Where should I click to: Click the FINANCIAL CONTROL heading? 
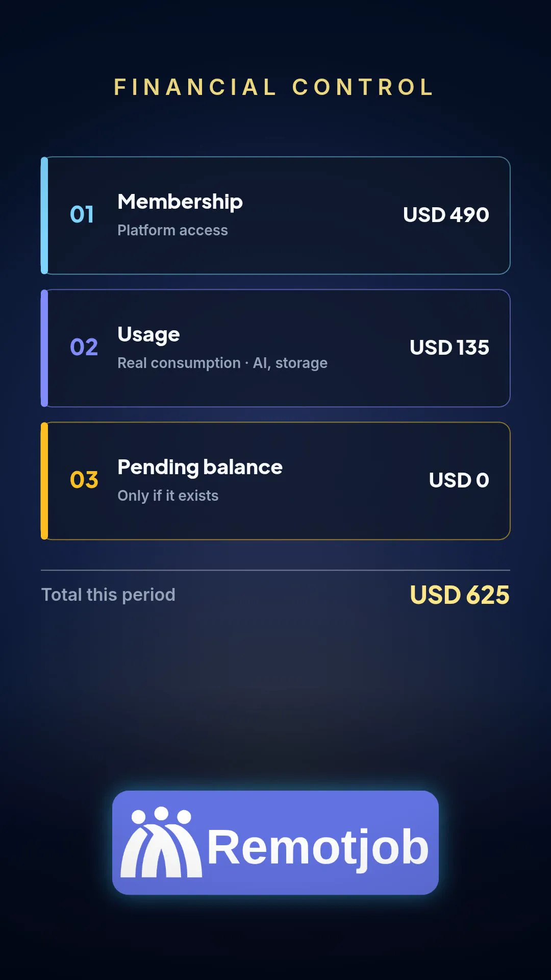[274, 87]
